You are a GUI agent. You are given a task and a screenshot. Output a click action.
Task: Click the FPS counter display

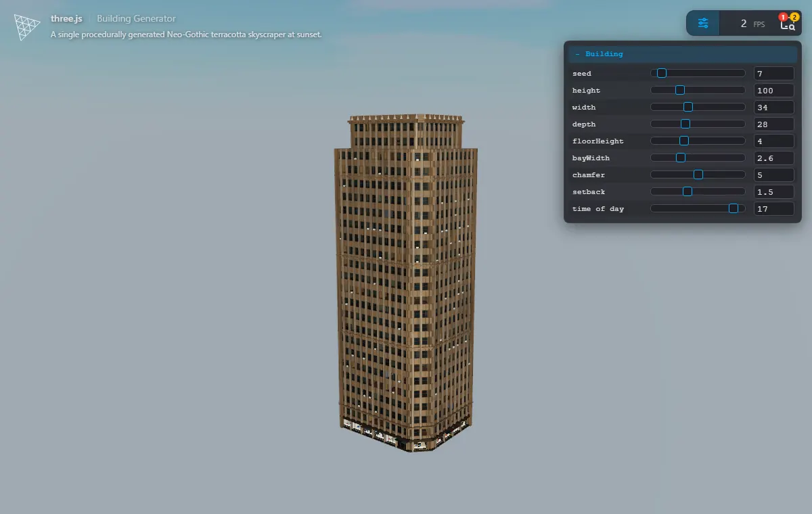pyautogui.click(x=752, y=24)
